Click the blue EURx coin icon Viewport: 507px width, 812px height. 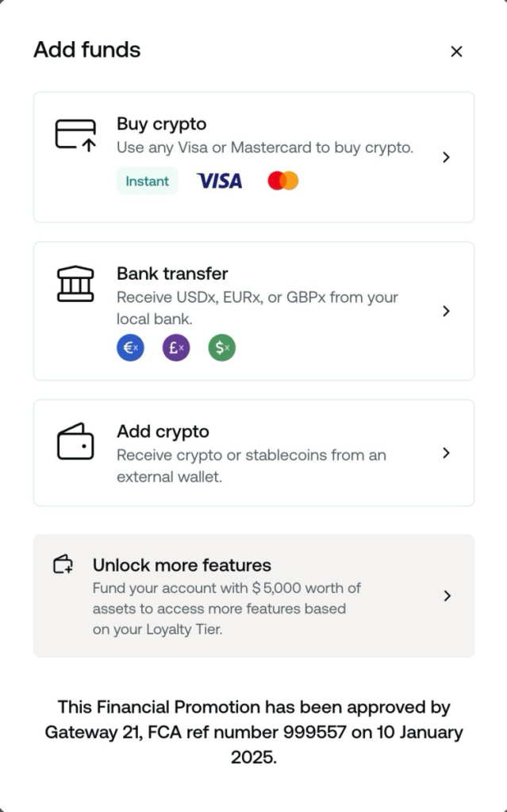coord(130,347)
